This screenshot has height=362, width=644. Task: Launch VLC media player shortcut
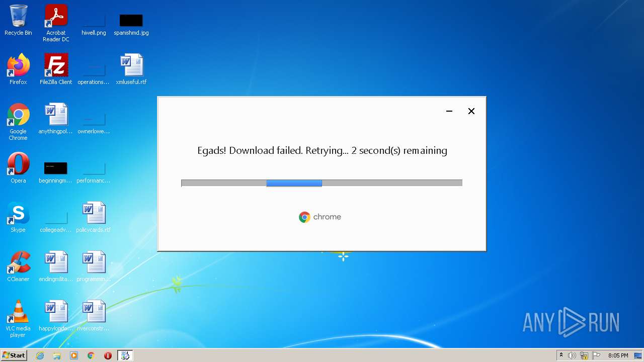tap(18, 319)
